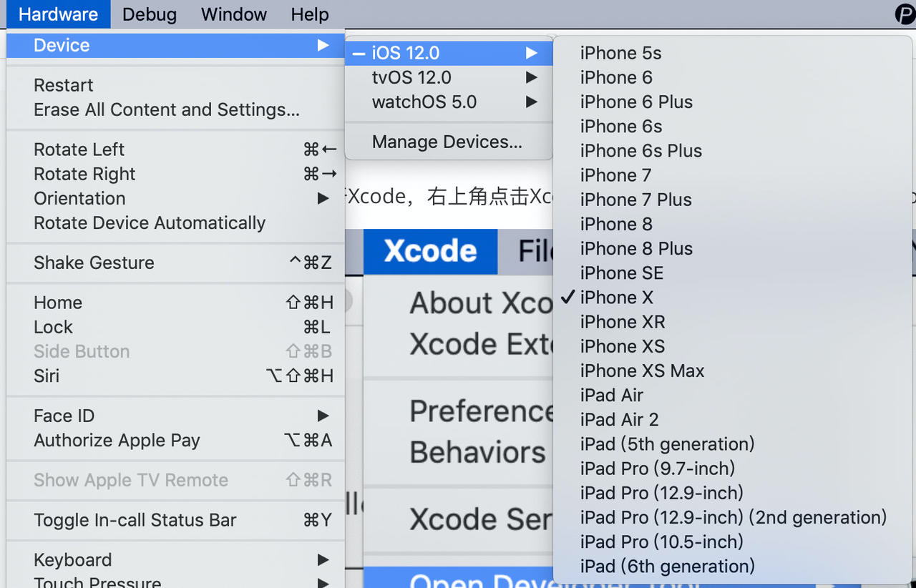
Task: Choose Erase All Content and Settings…
Action: [x=175, y=109]
